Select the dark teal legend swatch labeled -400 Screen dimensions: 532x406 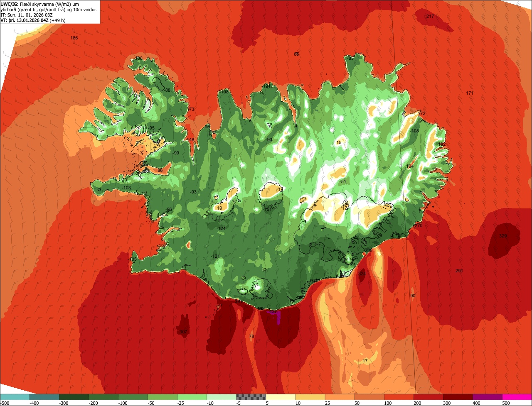44,397
